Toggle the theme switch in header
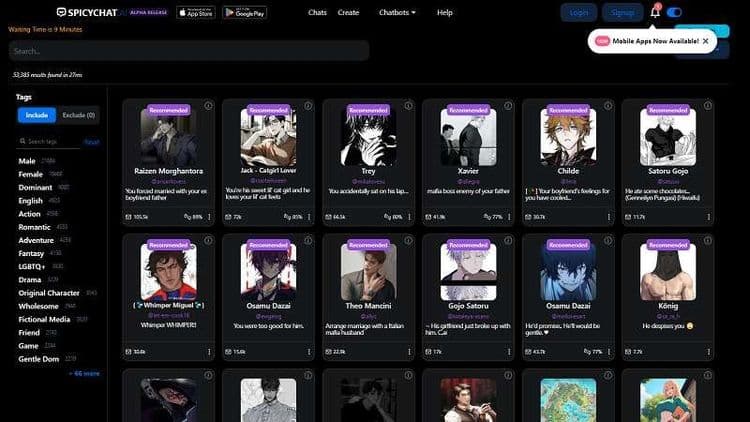Viewport: 750px width, 422px height. coord(674,12)
